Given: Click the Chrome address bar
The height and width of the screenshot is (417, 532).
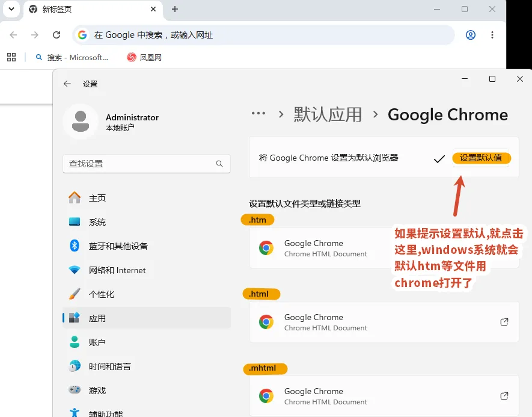Looking at the screenshot, I should 263,35.
